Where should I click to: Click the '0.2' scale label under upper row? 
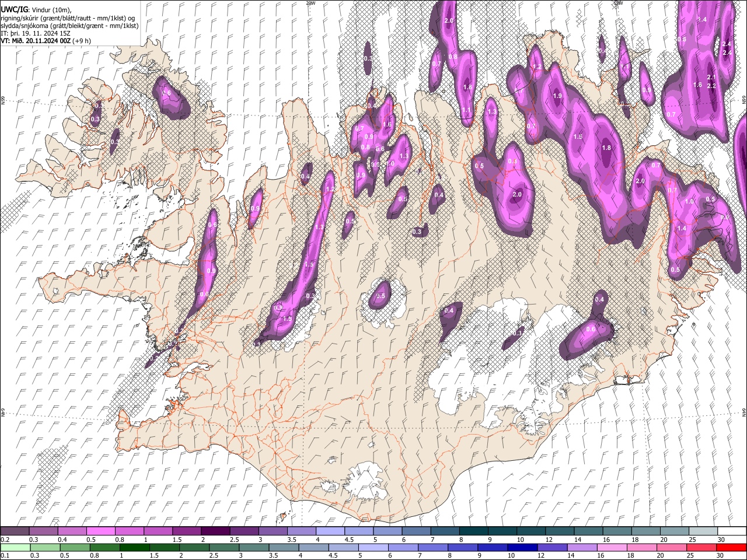5,540
